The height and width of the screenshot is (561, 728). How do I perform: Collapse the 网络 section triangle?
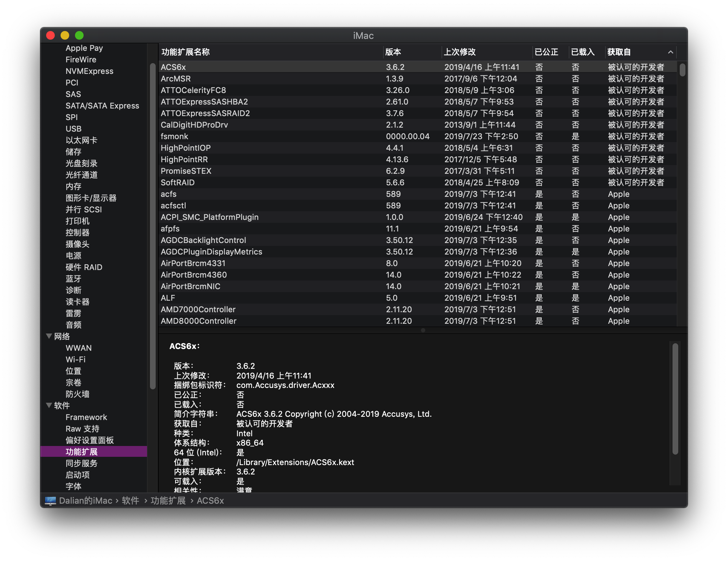pyautogui.click(x=49, y=336)
